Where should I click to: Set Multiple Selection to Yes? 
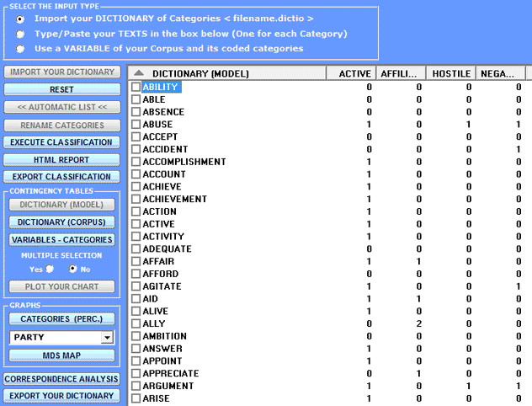pos(50,269)
